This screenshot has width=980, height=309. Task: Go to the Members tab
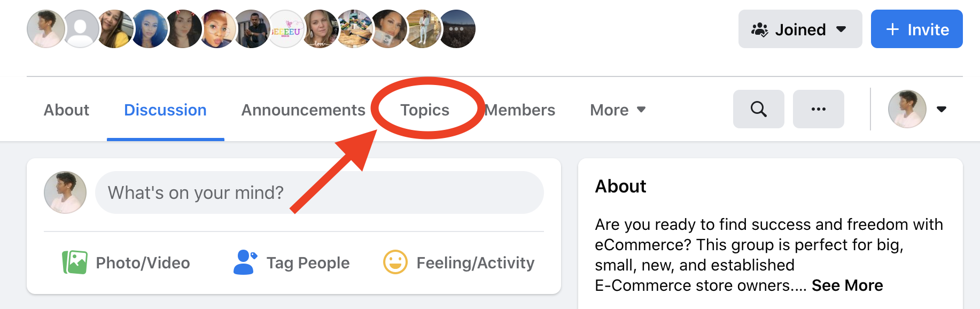coord(520,110)
